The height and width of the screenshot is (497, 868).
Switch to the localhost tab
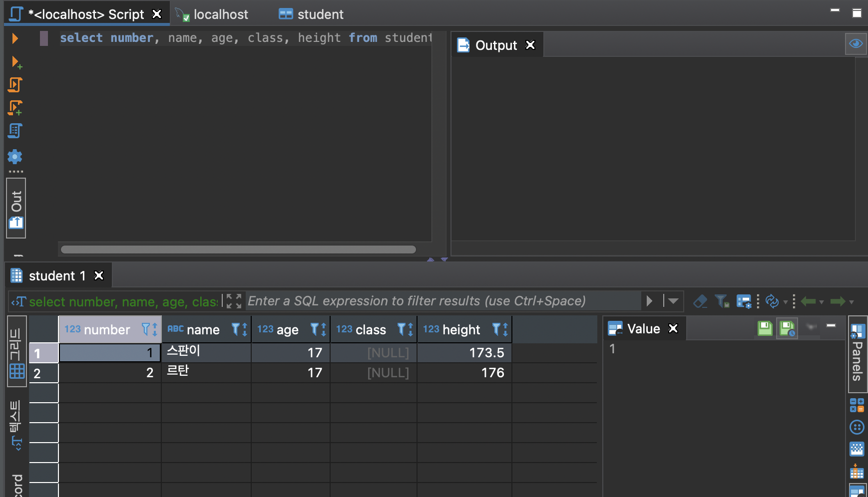click(212, 14)
